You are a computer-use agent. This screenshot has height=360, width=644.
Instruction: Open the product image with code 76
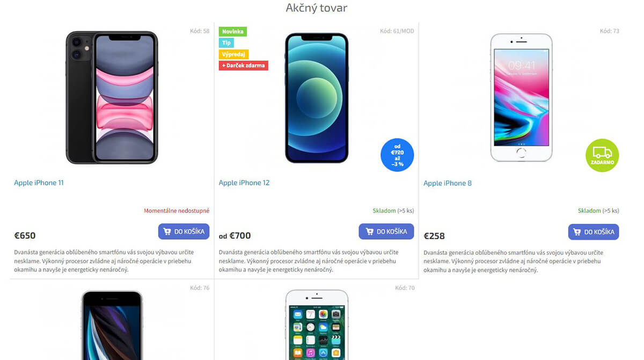click(x=112, y=325)
